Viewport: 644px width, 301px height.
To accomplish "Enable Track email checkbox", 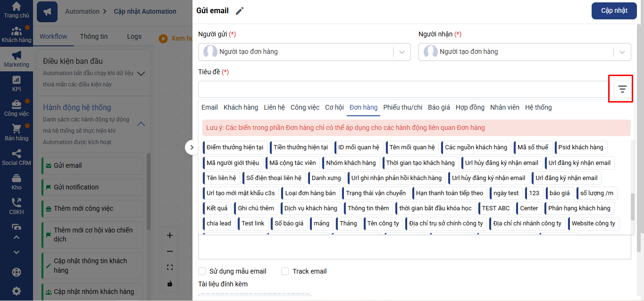I will click(x=285, y=271).
